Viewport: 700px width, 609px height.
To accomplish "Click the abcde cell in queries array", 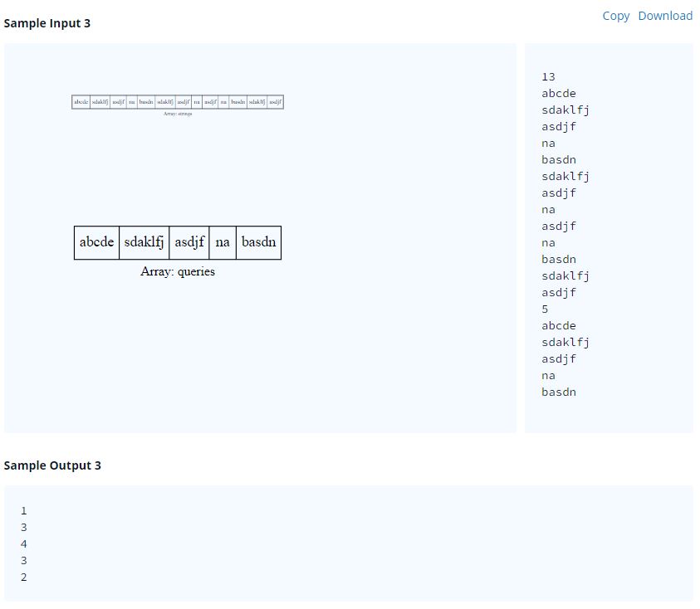I will 96,242.
